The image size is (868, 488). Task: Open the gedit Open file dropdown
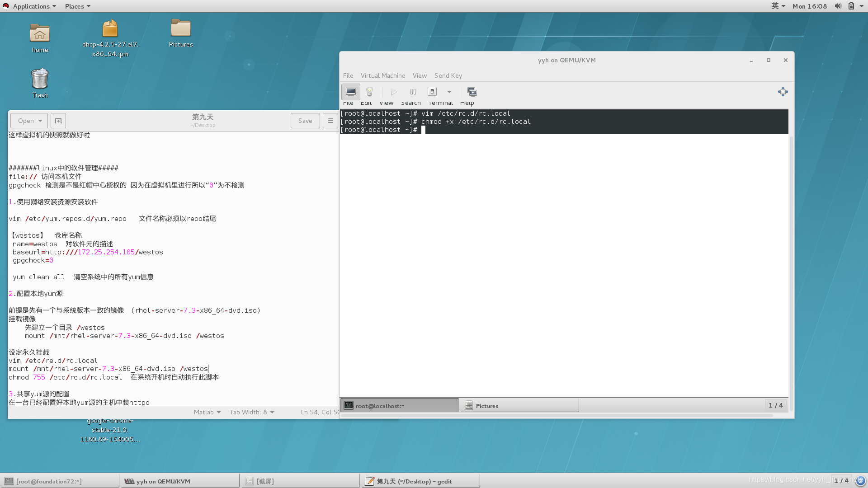pyautogui.click(x=30, y=121)
